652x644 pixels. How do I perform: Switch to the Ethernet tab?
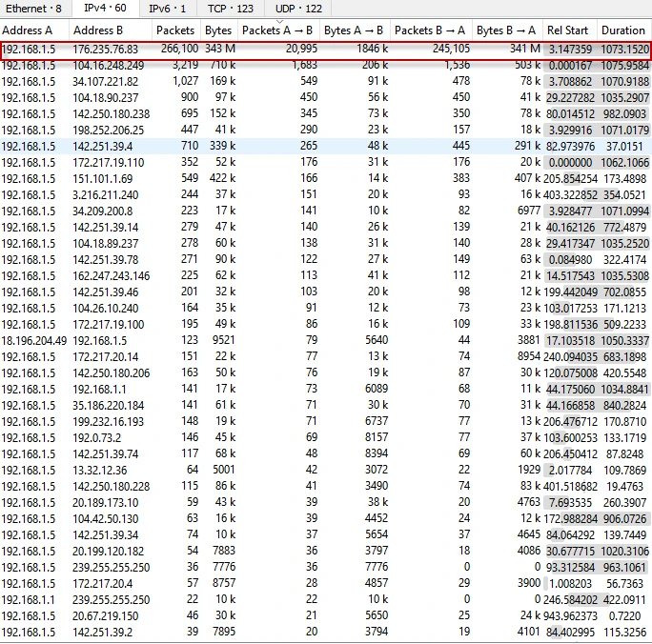tap(34, 9)
